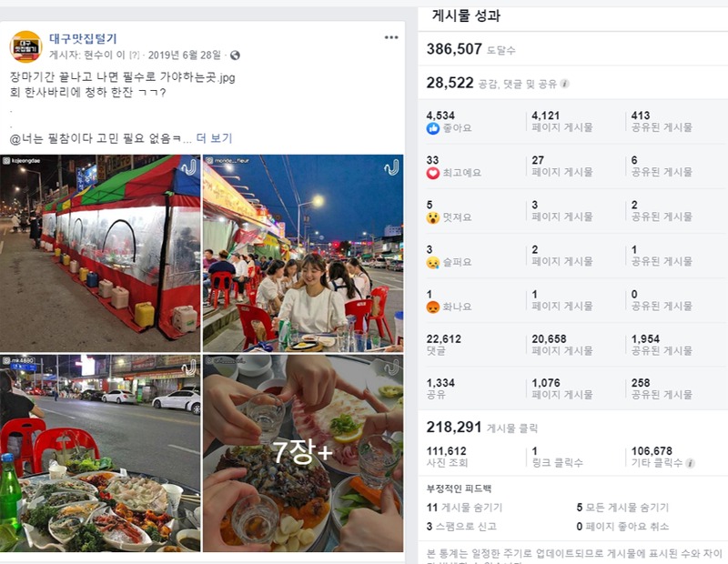Open the seafood table street photo
Image resolution: width=728 pixels, height=564 pixels.
tap(100, 454)
